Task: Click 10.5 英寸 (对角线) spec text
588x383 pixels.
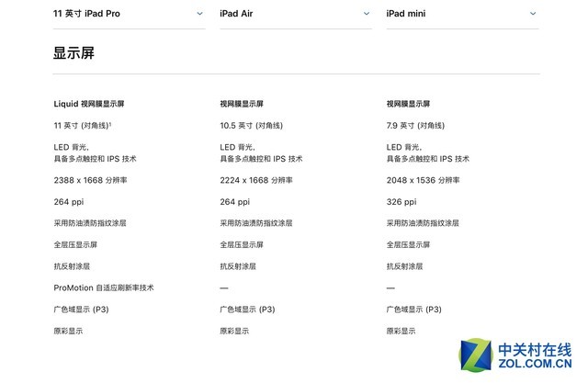Action: pyautogui.click(x=251, y=125)
